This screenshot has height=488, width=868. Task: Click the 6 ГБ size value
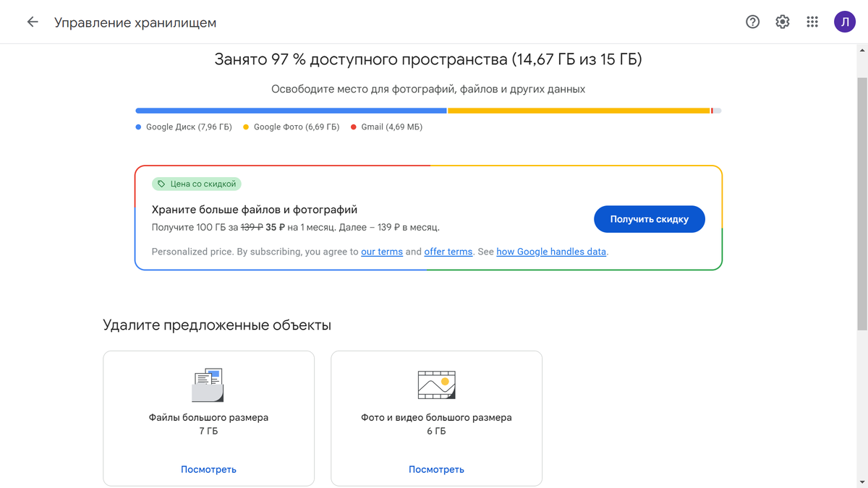click(436, 431)
